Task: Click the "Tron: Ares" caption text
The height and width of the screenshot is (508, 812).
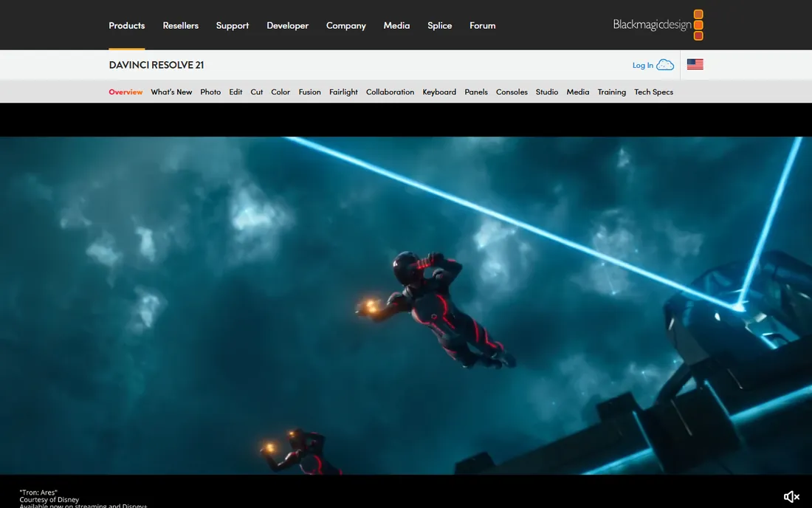Action: (x=38, y=492)
